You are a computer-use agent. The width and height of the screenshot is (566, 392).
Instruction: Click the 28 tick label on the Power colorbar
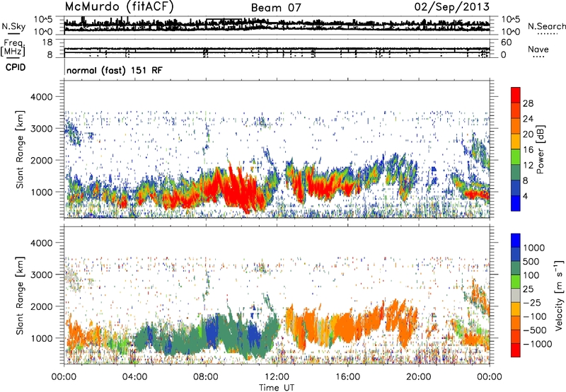pos(528,103)
